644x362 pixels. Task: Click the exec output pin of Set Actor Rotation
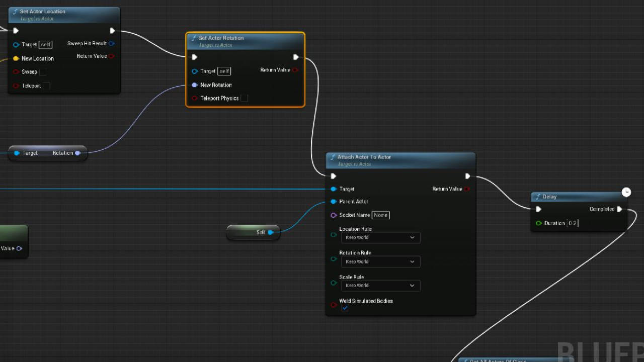[296, 57]
